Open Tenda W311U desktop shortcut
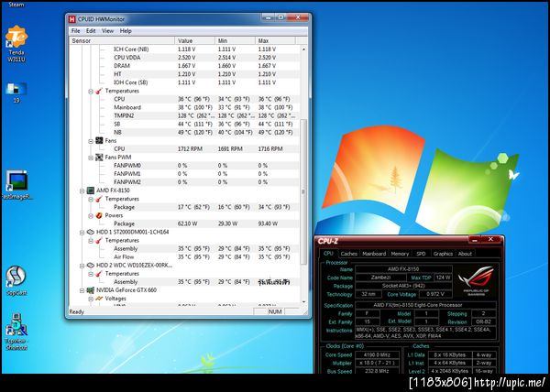 16,38
